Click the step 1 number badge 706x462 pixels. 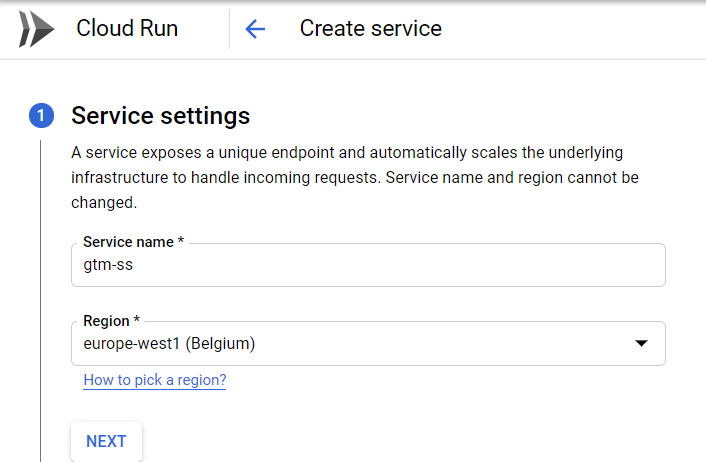click(40, 116)
